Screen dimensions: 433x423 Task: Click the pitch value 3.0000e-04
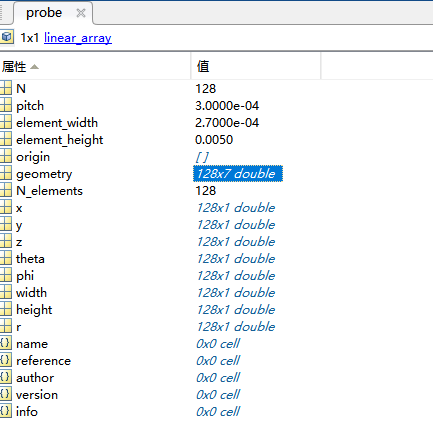tap(227, 106)
